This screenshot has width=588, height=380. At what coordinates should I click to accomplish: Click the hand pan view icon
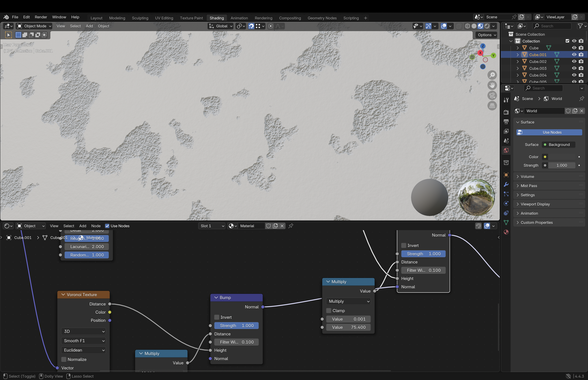pyautogui.click(x=492, y=85)
